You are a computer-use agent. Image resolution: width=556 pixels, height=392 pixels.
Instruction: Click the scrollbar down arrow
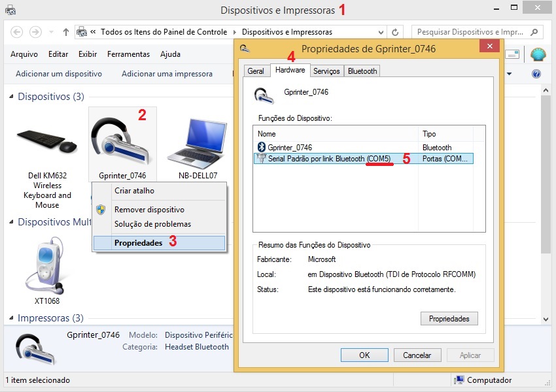(546, 319)
